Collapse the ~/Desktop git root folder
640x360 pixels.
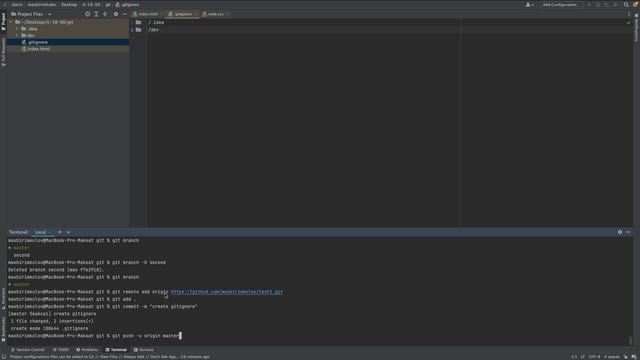[11, 22]
